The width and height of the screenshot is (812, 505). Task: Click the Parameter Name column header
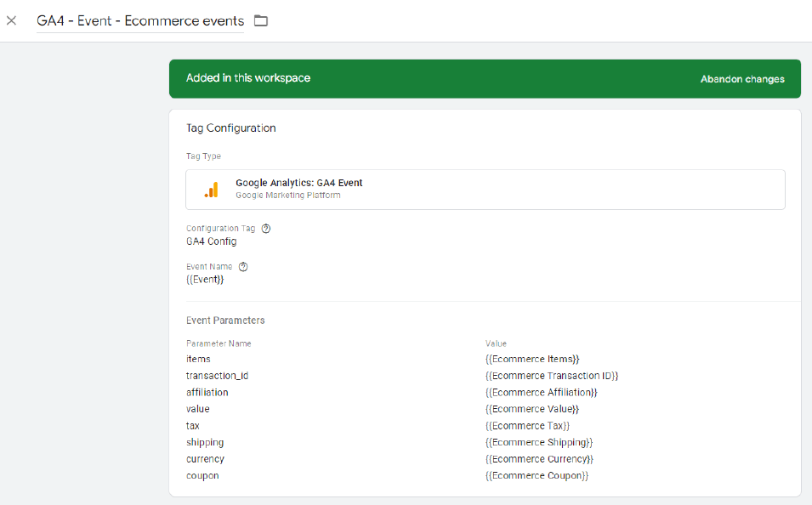point(219,343)
